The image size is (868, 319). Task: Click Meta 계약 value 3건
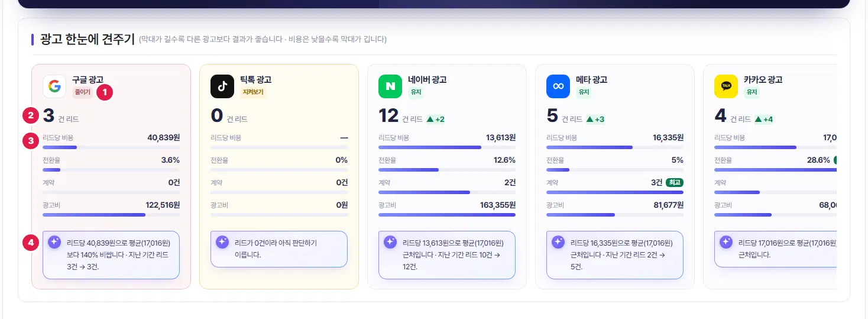pos(656,182)
